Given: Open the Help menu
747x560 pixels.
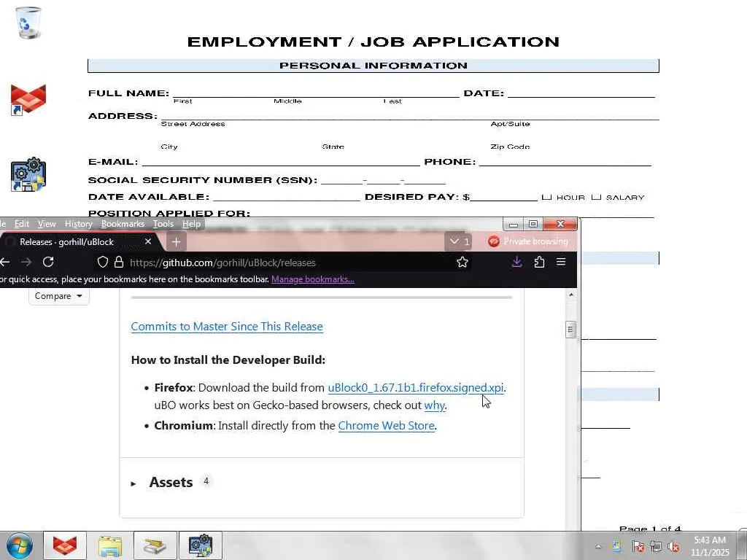Looking at the screenshot, I should [x=192, y=224].
